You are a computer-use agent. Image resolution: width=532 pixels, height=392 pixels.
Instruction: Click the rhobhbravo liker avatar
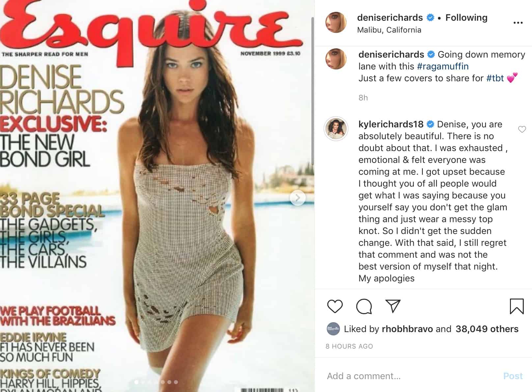point(333,329)
